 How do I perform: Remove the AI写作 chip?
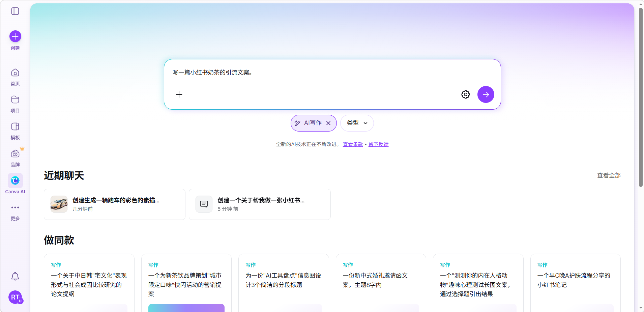click(x=328, y=123)
